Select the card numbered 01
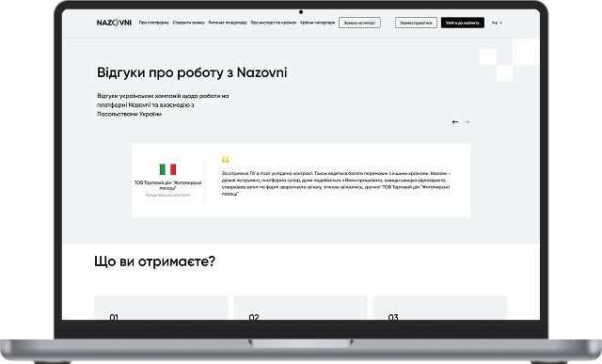 (161, 308)
